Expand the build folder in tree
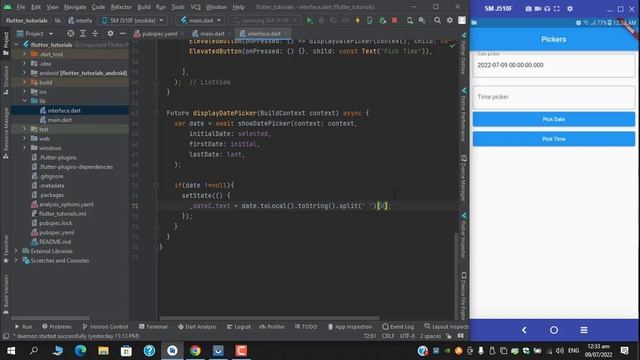Screen dimensions: 640x360 (x=24, y=82)
